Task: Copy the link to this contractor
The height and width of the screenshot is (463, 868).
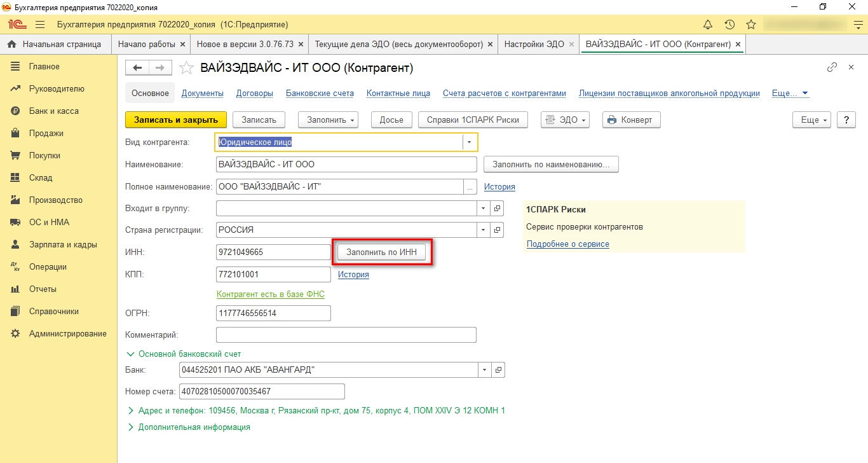Action: tap(832, 67)
